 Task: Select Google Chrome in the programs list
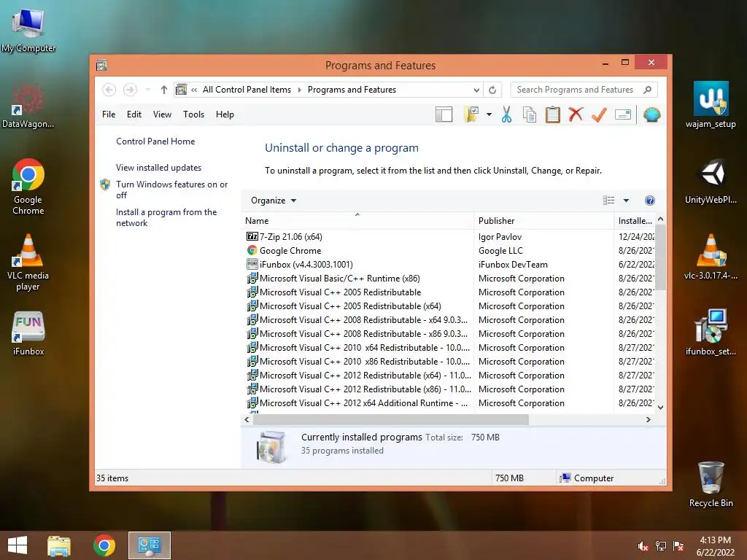(x=290, y=251)
